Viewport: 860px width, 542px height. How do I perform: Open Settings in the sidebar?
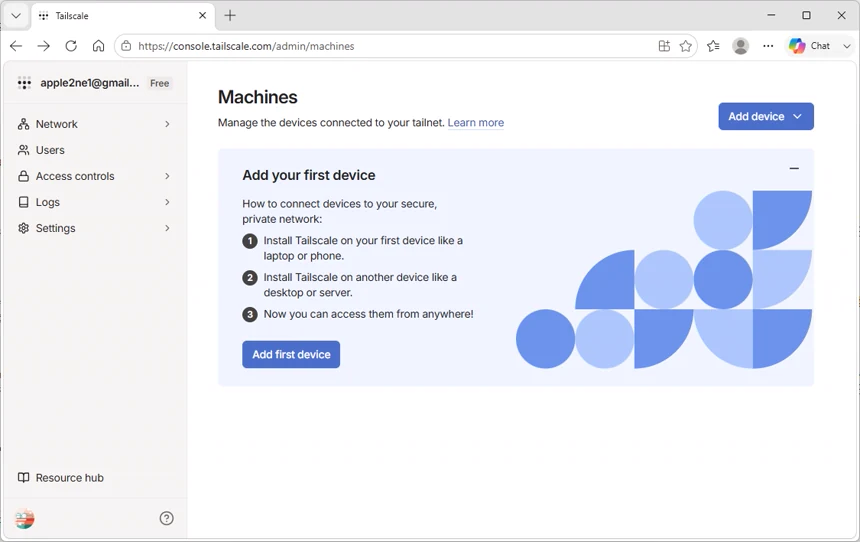point(94,228)
